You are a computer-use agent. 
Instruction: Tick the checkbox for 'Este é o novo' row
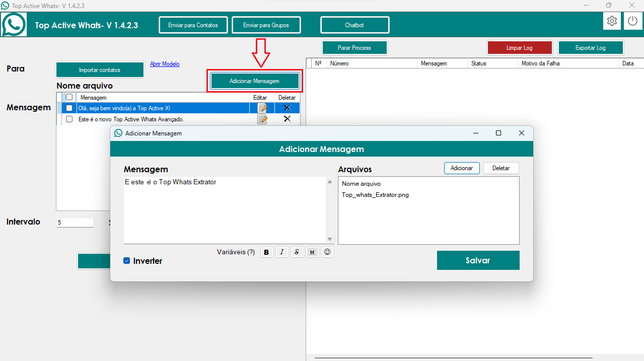(x=69, y=119)
